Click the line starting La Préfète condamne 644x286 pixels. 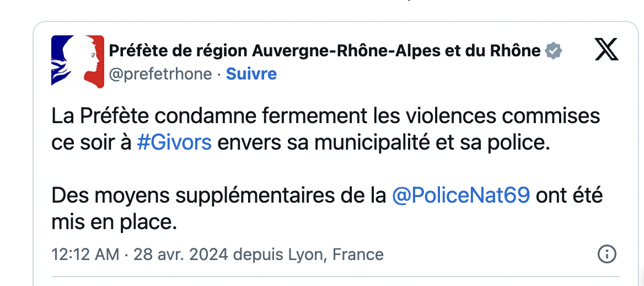(x=326, y=117)
